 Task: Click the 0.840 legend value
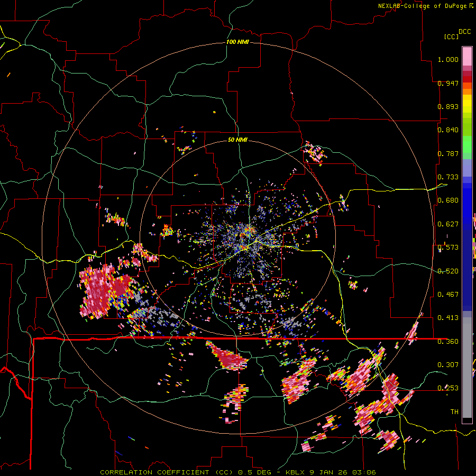(x=448, y=130)
